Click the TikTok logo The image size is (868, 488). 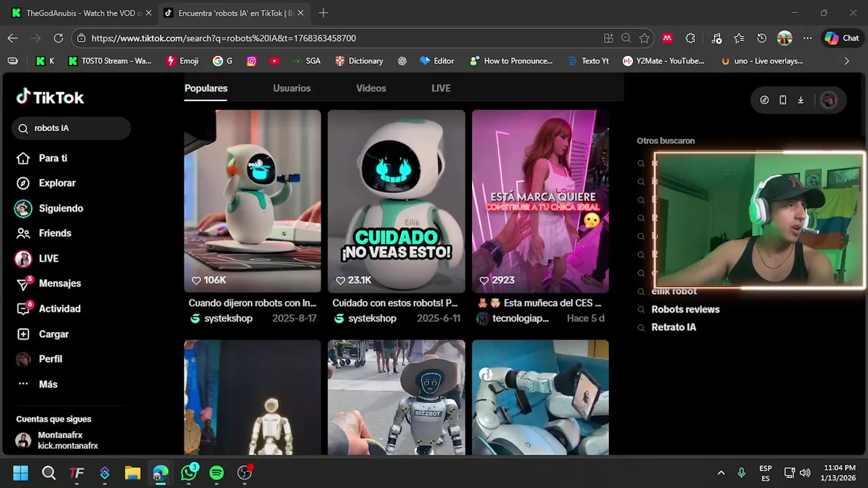[50, 98]
